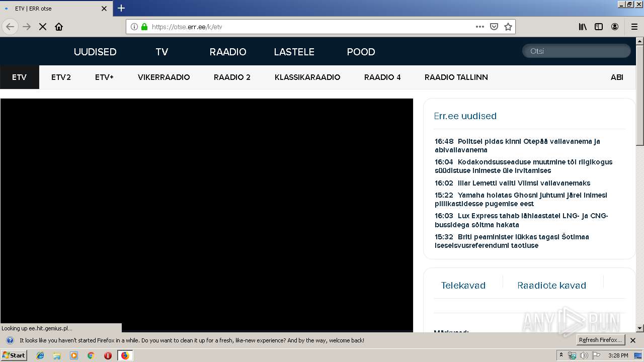Open news about Illar Lemetti
644x362 pixels.
coord(512,183)
